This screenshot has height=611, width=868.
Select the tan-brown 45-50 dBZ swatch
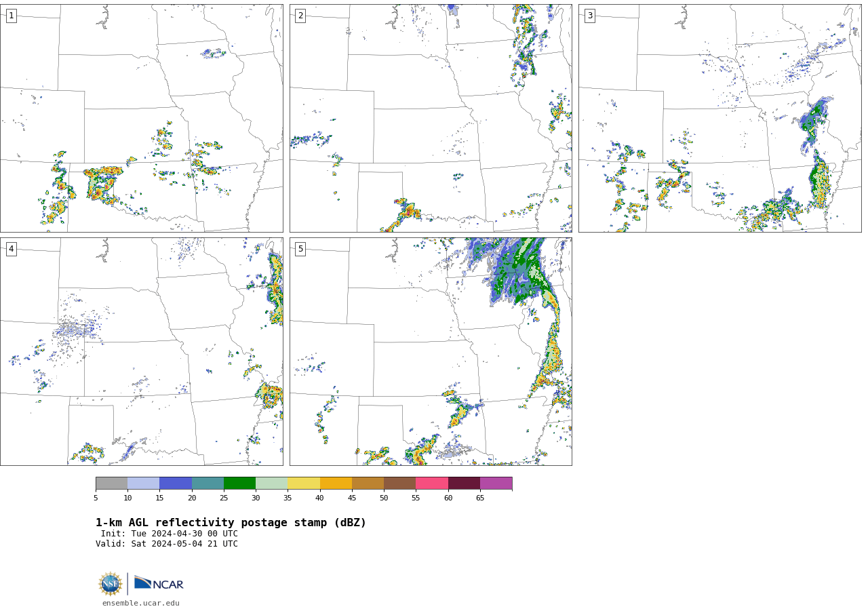368,483
